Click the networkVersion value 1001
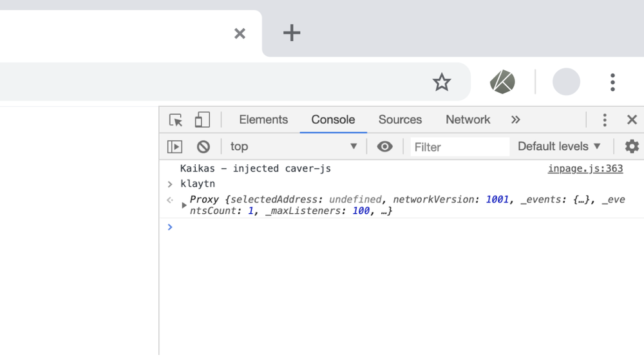The width and height of the screenshot is (644, 360). click(x=497, y=200)
